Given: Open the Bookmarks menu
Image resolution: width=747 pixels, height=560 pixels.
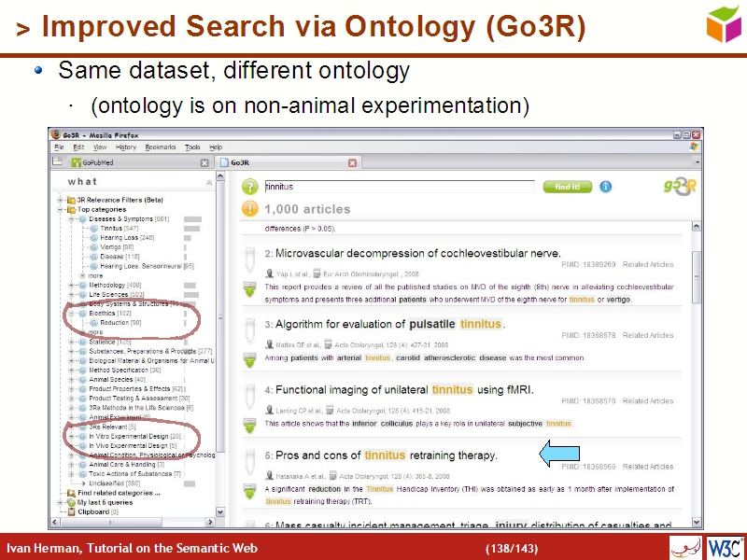Looking at the screenshot, I should pyautogui.click(x=160, y=147).
